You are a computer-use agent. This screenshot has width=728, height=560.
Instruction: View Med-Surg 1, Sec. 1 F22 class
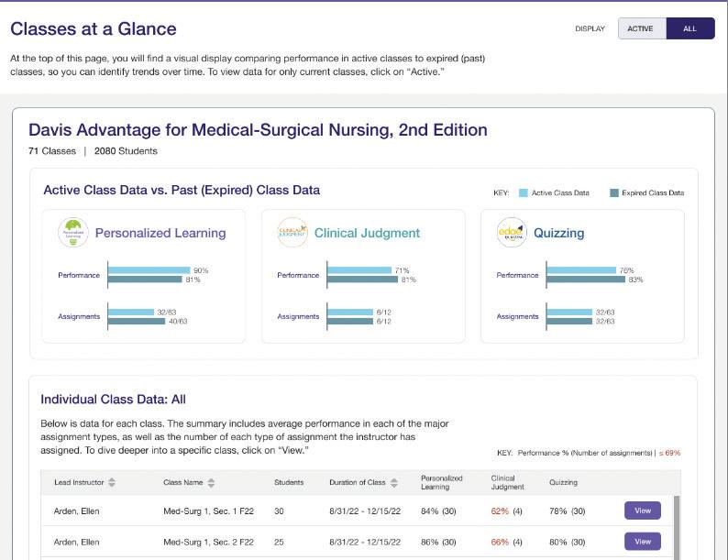coord(642,511)
